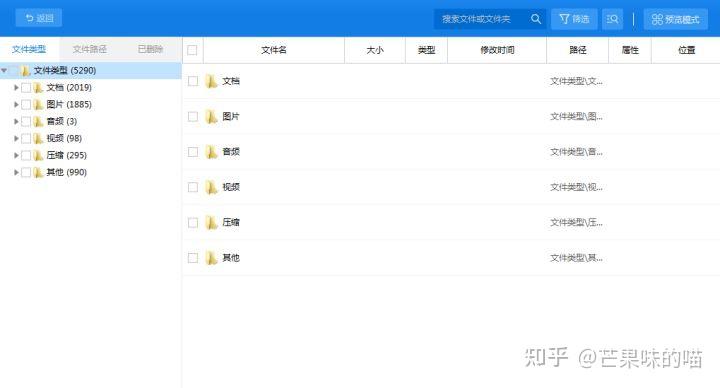The width and height of the screenshot is (720, 388).
Task: Click the 图片 (1885) tree folder icon
Action: [x=38, y=104]
